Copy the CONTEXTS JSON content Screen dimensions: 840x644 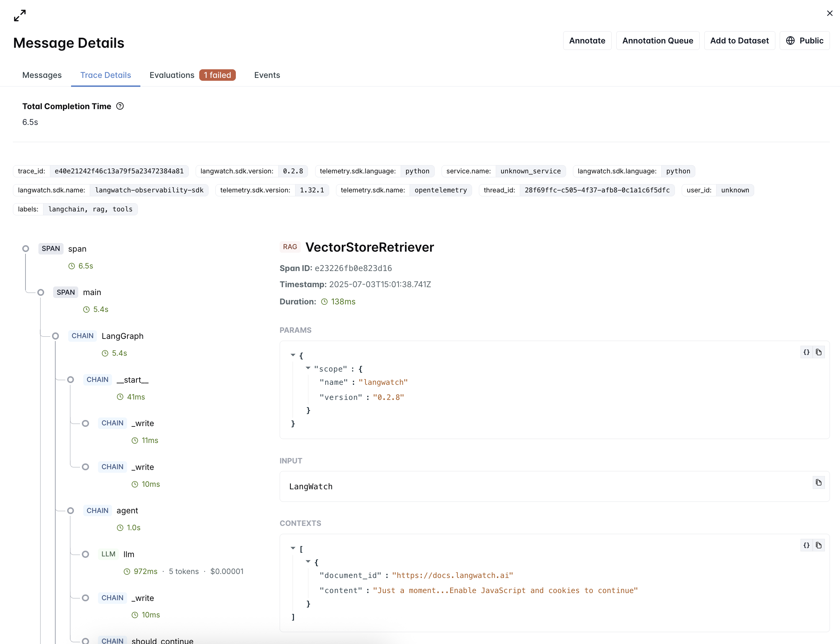click(x=818, y=546)
